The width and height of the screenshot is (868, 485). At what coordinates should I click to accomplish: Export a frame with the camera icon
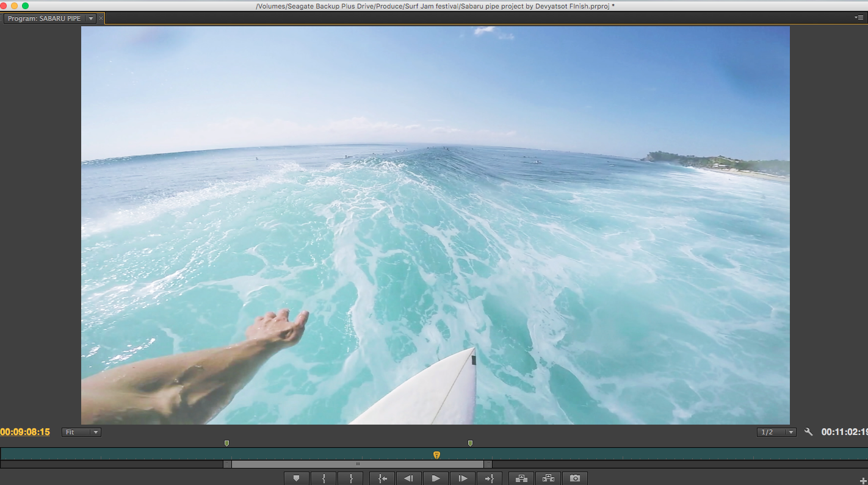(x=575, y=479)
